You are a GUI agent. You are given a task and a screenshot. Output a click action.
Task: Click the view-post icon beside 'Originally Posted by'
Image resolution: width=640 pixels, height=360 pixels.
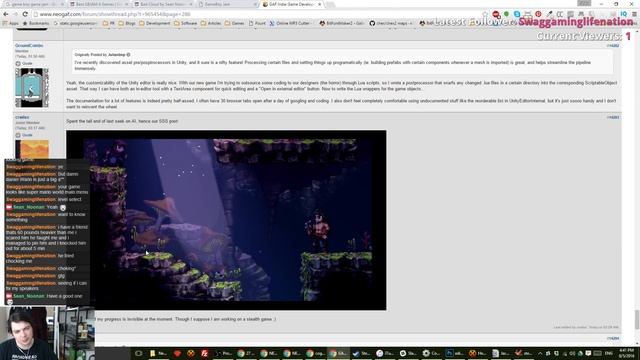point(128,54)
